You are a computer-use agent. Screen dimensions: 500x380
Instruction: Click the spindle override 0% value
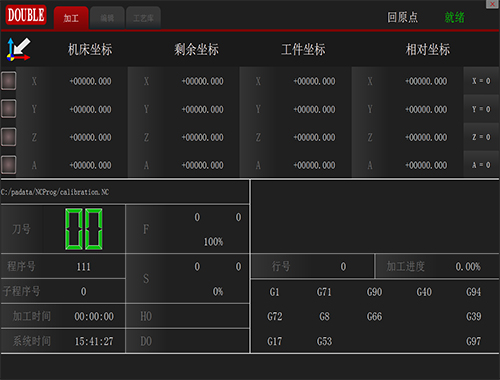tap(218, 292)
